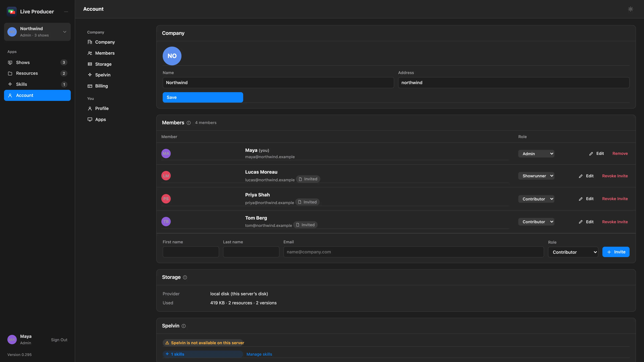Open the Profile settings section
This screenshot has height=362, width=644.
coord(98,108)
